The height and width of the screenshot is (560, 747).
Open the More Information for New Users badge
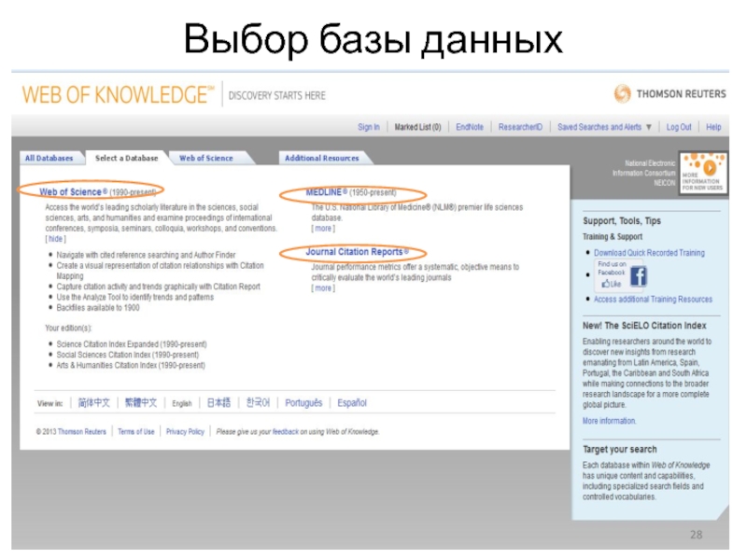703,173
